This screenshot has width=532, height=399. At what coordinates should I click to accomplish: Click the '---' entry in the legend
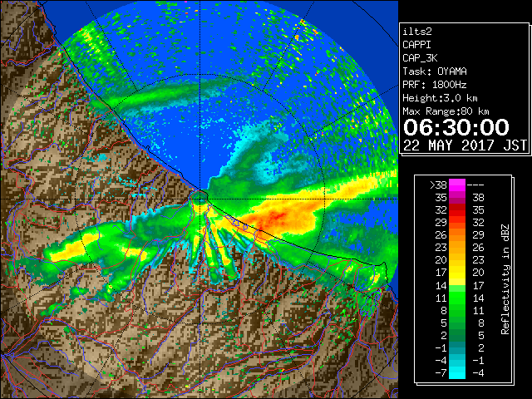(475, 185)
